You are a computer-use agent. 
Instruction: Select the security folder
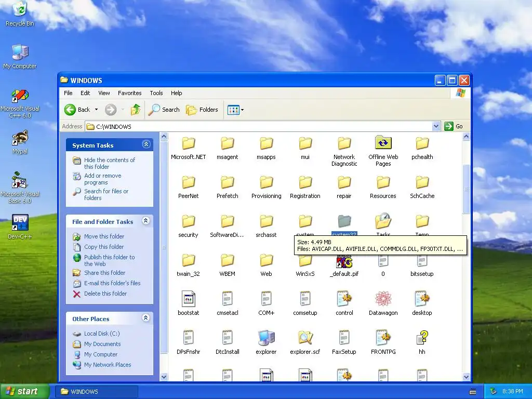click(x=188, y=226)
